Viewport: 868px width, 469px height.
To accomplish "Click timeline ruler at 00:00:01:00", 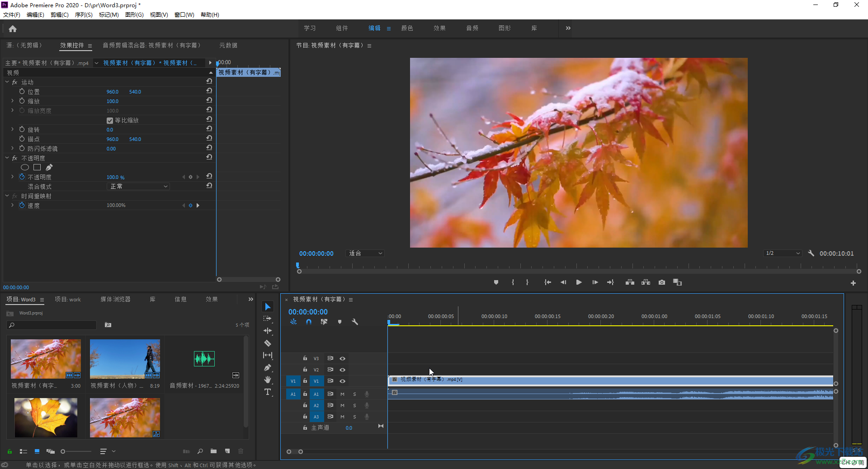I will [654, 316].
